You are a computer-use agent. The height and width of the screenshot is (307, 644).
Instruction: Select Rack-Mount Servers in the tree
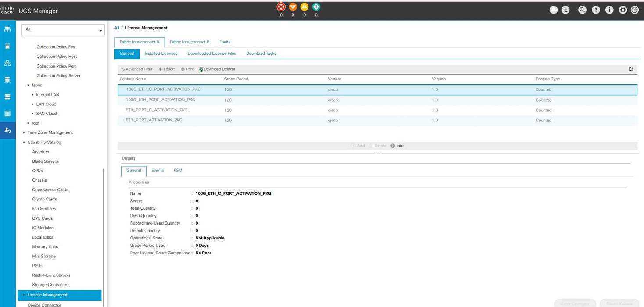tap(51, 275)
